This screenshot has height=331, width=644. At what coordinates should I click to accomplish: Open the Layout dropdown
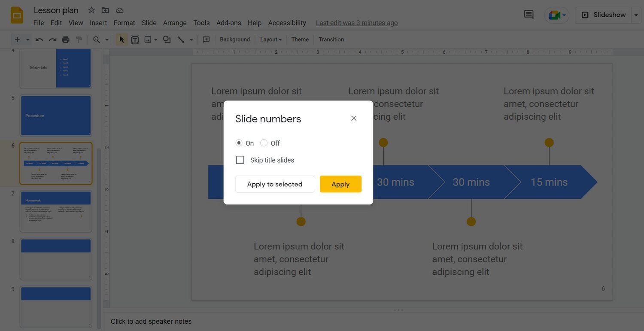[271, 39]
